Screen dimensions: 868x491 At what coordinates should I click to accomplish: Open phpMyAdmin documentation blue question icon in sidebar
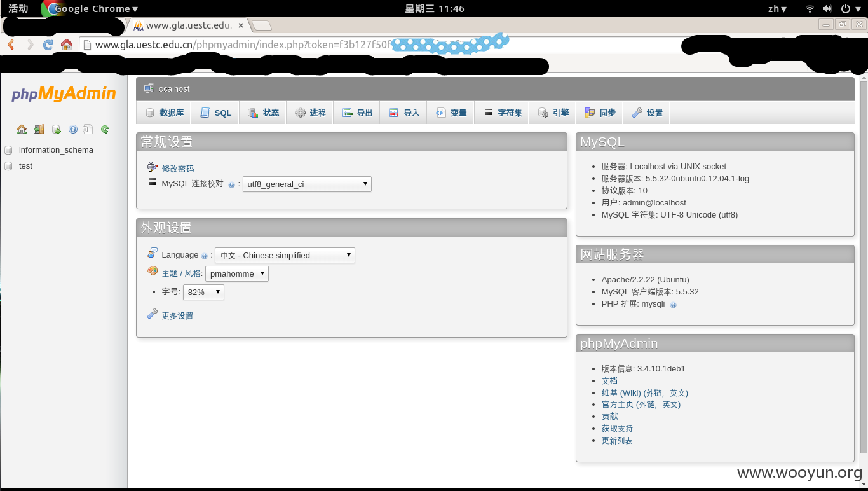tap(73, 129)
